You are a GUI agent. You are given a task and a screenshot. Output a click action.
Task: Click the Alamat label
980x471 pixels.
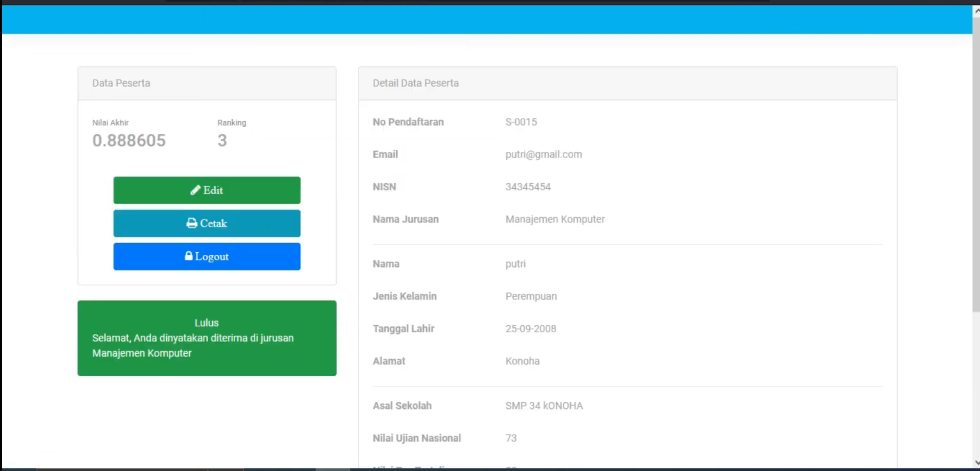[389, 361]
